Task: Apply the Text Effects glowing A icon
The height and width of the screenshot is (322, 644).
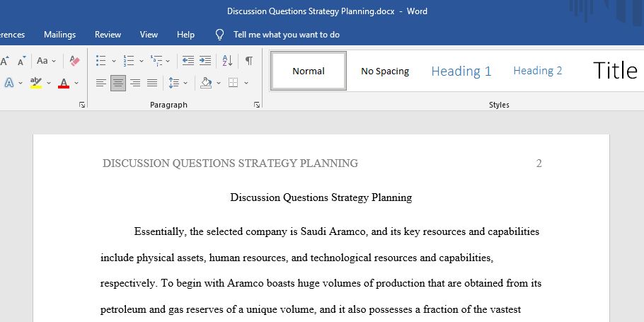Action: coord(8,83)
